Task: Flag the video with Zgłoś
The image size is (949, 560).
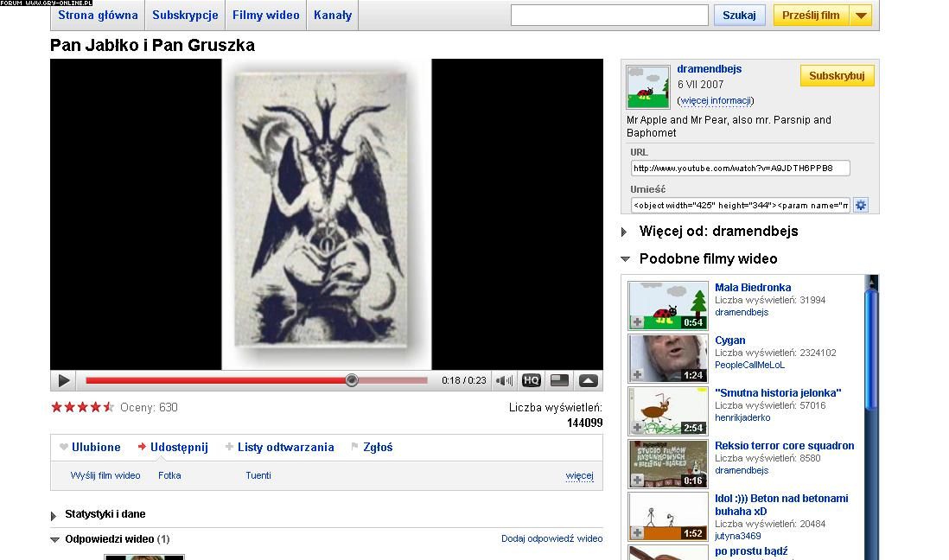Action: 372,447
